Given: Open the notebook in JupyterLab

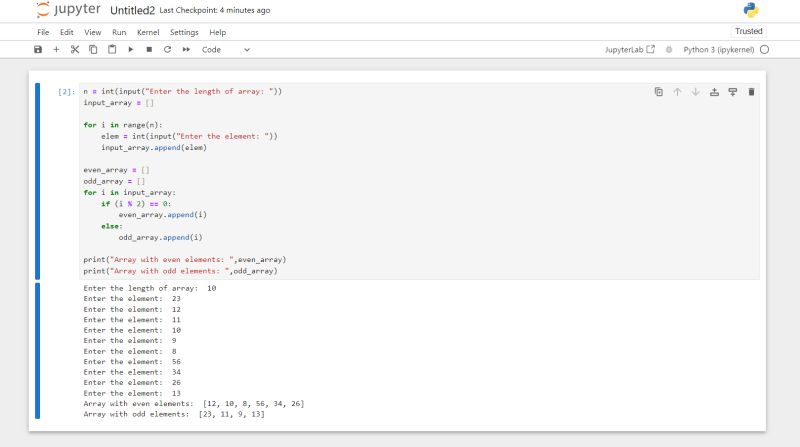Looking at the screenshot, I should 630,49.
